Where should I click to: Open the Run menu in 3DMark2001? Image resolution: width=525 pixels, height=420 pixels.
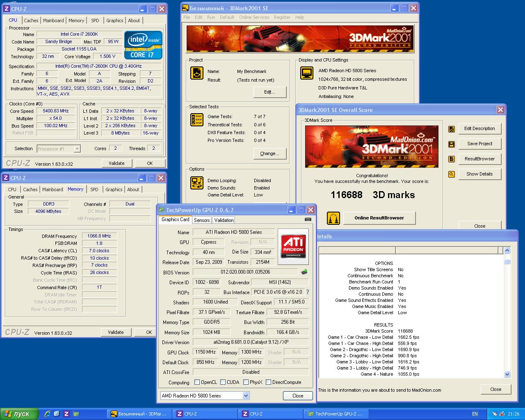211,17
